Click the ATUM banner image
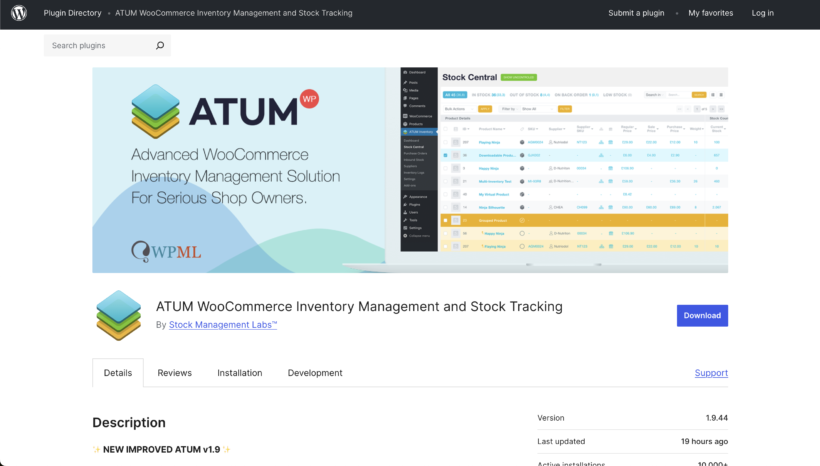Screen dimensions: 820x466 [x=410, y=170]
